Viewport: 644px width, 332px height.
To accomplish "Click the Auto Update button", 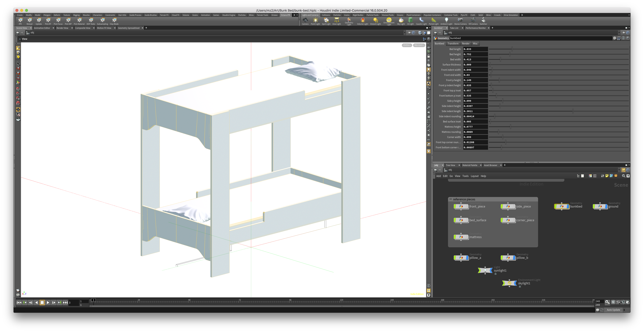I will coord(613,310).
